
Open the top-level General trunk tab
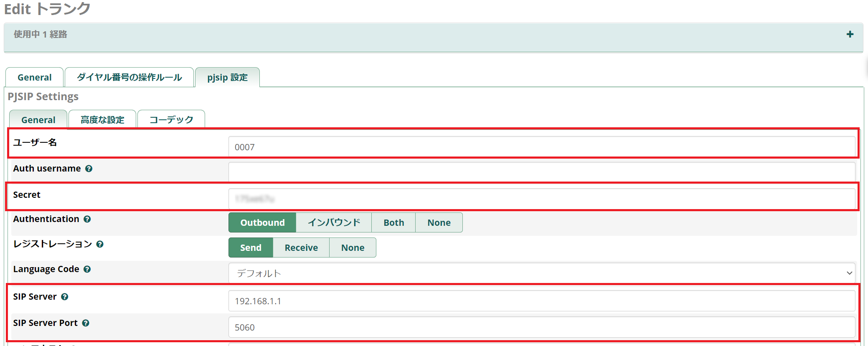35,77
